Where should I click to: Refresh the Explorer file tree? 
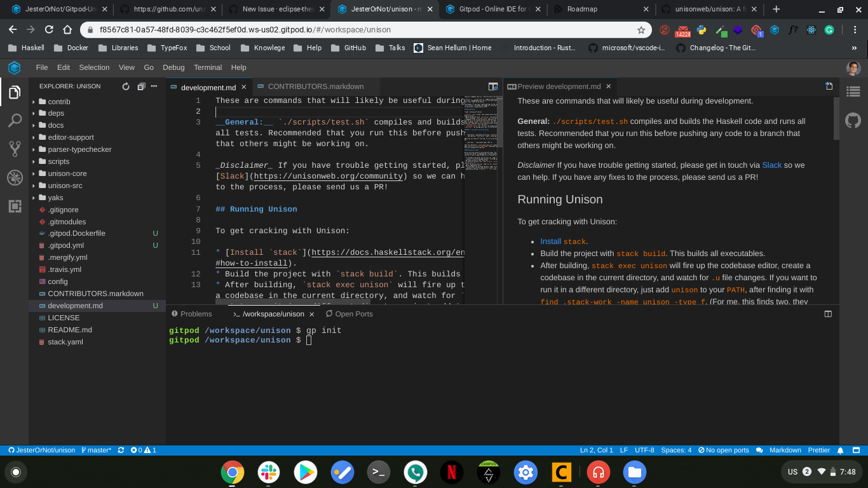126,86
